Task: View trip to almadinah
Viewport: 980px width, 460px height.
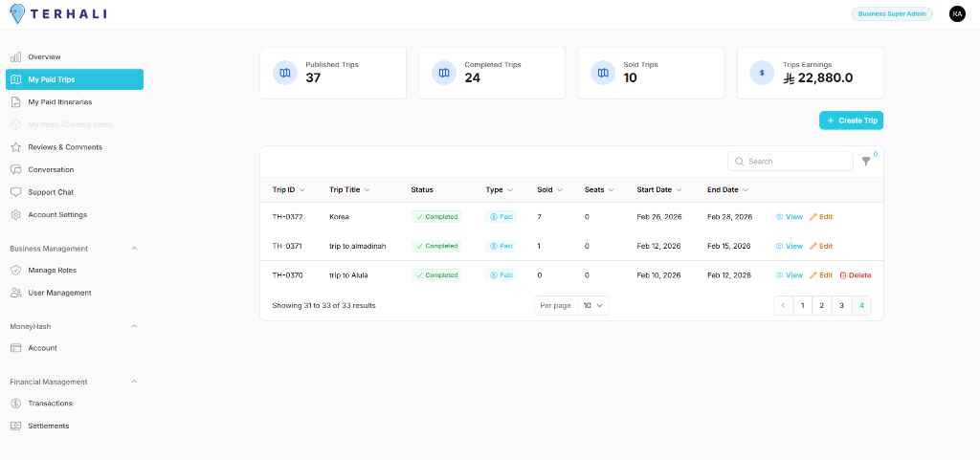Action: pyautogui.click(x=789, y=247)
